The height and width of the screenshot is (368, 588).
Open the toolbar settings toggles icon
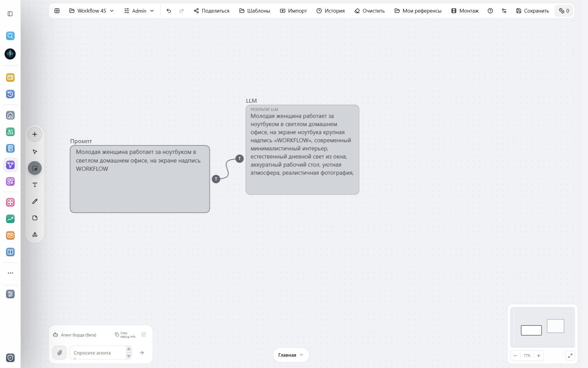point(504,11)
